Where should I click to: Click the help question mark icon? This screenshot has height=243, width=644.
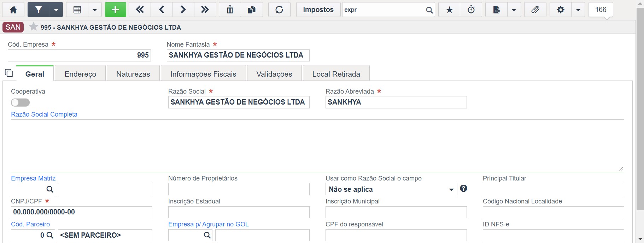pyautogui.click(x=464, y=189)
